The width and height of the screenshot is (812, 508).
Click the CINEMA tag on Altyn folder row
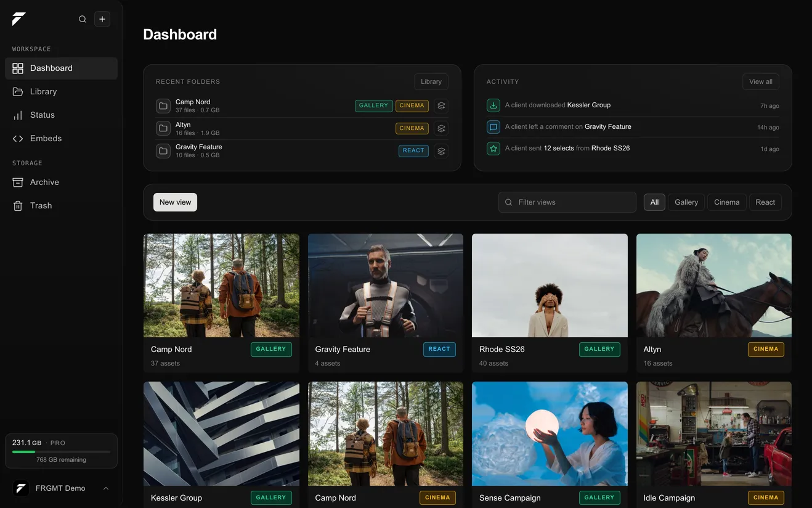[412, 128]
